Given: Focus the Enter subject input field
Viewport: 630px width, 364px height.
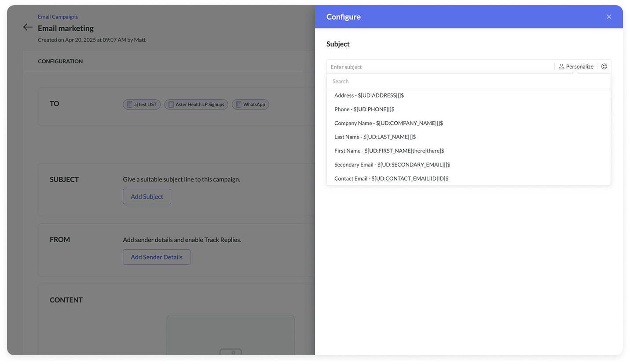Looking at the screenshot, I should coord(440,67).
